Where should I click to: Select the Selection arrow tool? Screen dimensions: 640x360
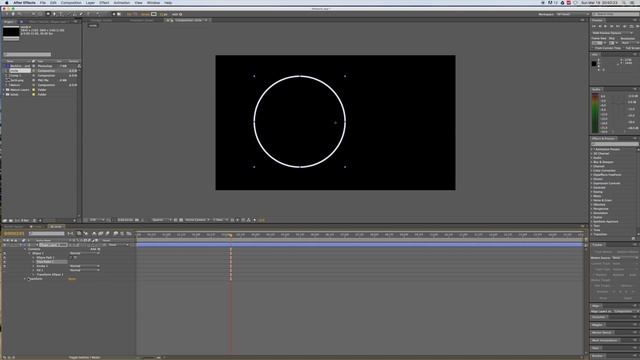(x=6, y=14)
